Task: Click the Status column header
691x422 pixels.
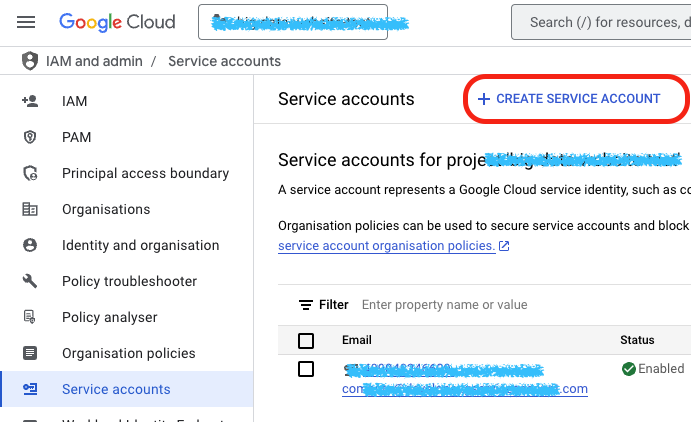Action: click(637, 340)
